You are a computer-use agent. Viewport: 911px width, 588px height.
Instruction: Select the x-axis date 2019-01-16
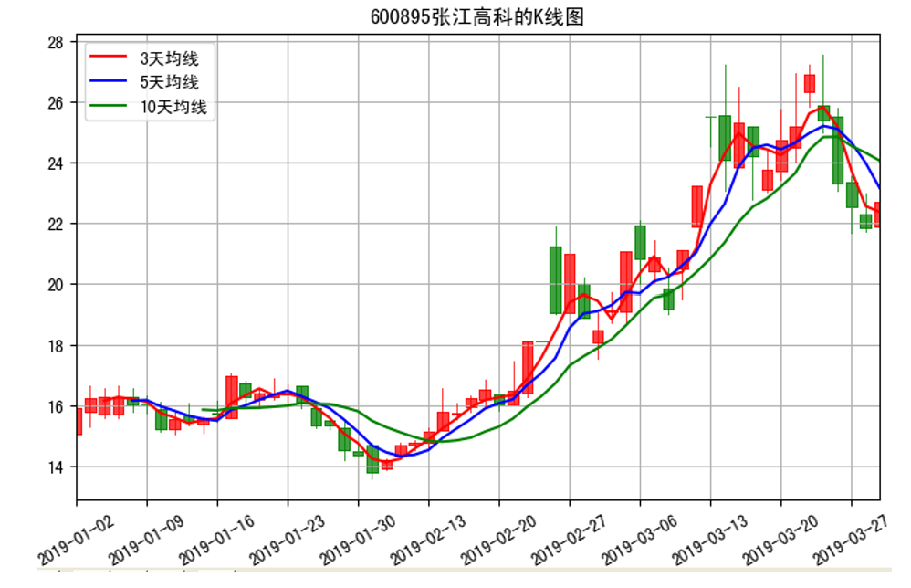216,540
